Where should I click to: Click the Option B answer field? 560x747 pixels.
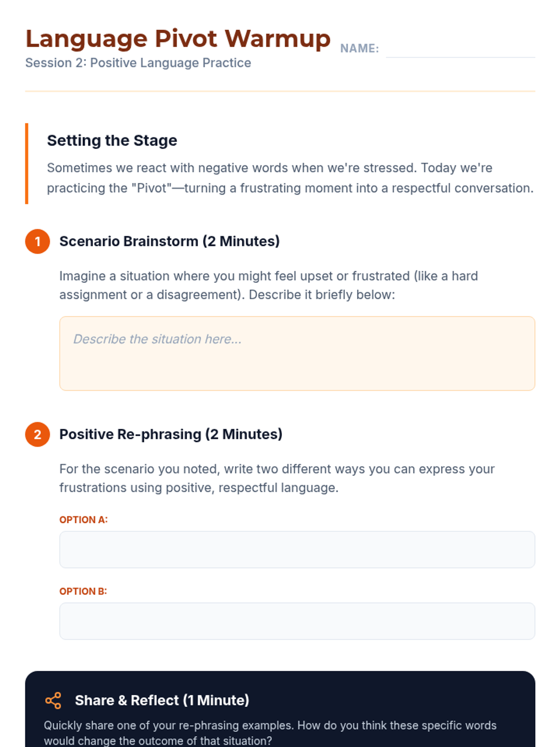[297, 621]
